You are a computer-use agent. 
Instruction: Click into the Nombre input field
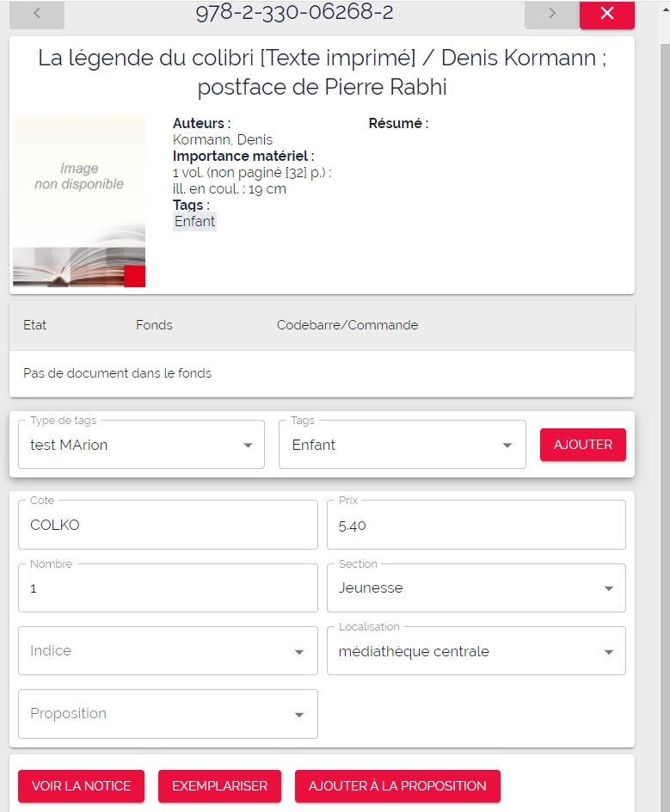[x=168, y=588]
